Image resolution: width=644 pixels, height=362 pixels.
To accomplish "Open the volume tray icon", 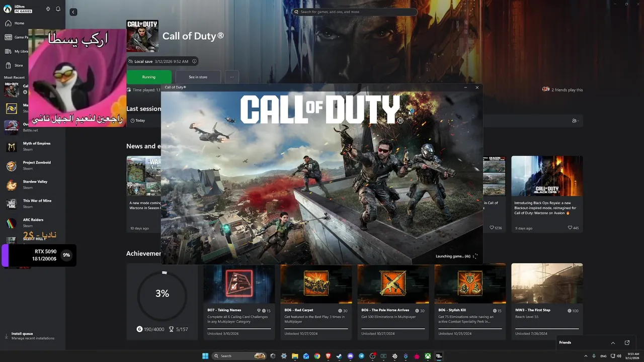I will [x=618, y=356].
